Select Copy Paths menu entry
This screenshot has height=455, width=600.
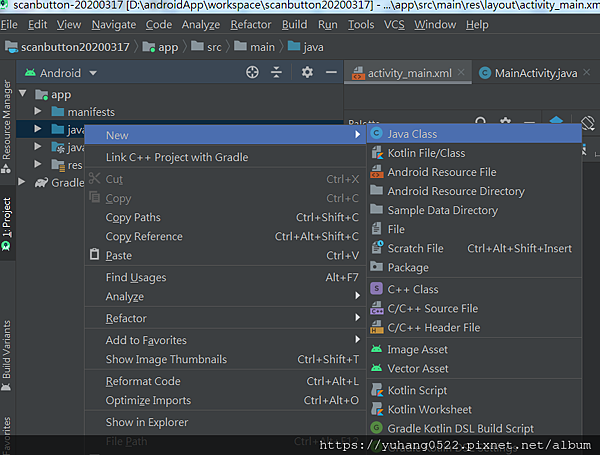(225, 217)
